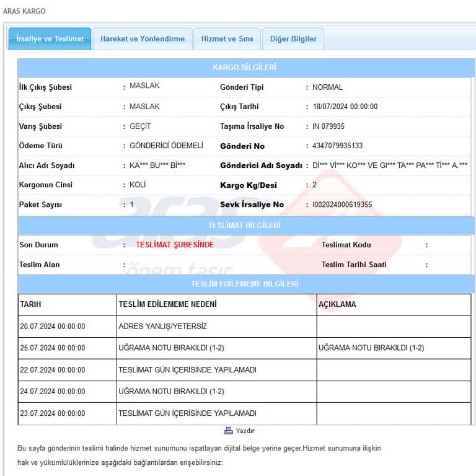This screenshot has height=476, width=476.
Task: Go to the Diğer Bilgiler tab
Action: [x=293, y=38]
